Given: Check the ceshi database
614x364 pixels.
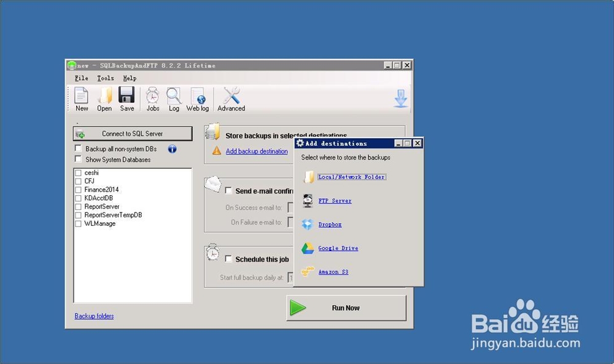Looking at the screenshot, I should pyautogui.click(x=79, y=172).
